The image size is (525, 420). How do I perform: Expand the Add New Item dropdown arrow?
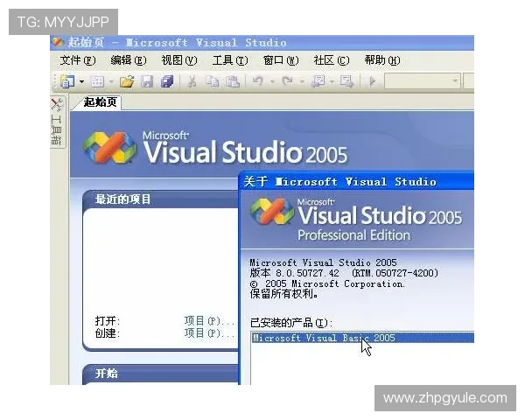coord(111,81)
